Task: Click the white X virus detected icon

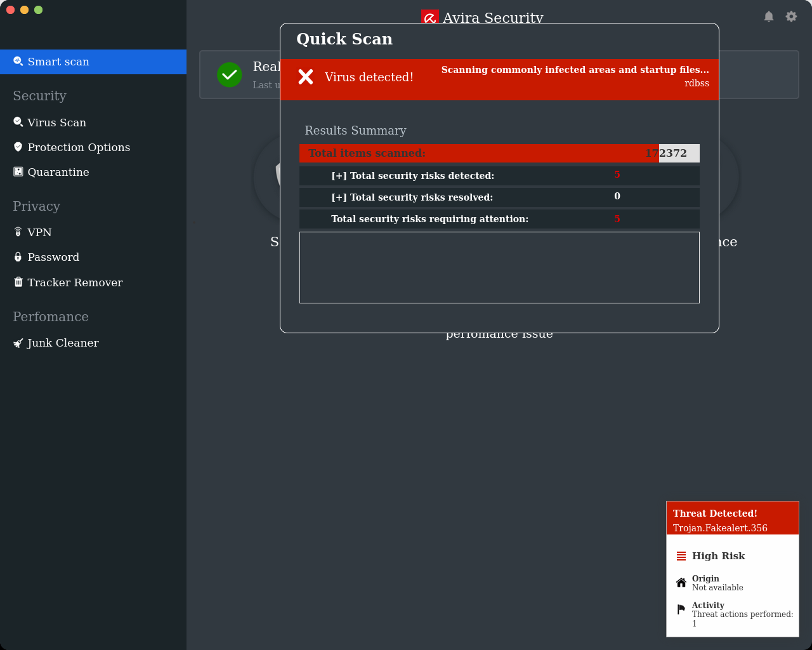Action: pos(306,77)
